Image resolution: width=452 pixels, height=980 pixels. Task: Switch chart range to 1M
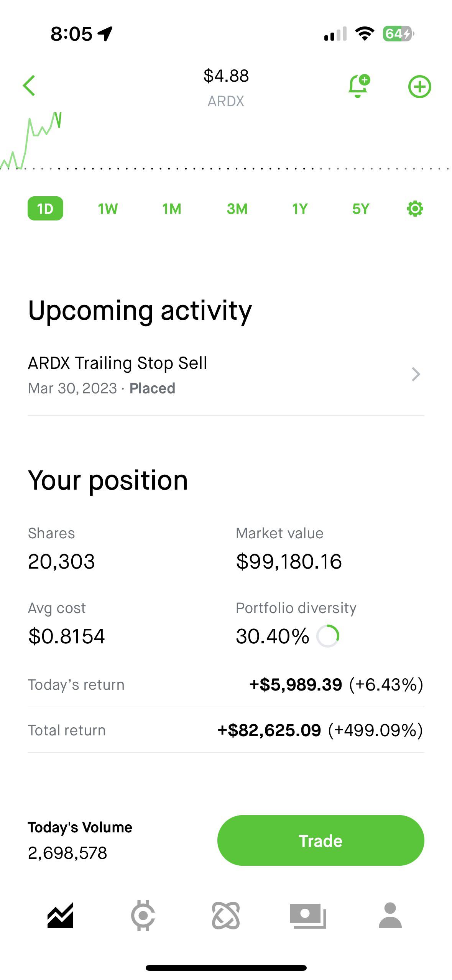[172, 209]
